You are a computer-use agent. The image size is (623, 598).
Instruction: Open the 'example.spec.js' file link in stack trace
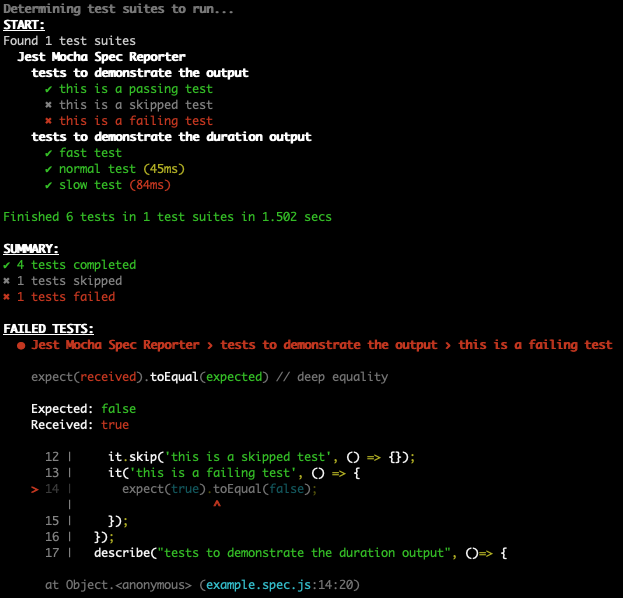[x=258, y=585]
